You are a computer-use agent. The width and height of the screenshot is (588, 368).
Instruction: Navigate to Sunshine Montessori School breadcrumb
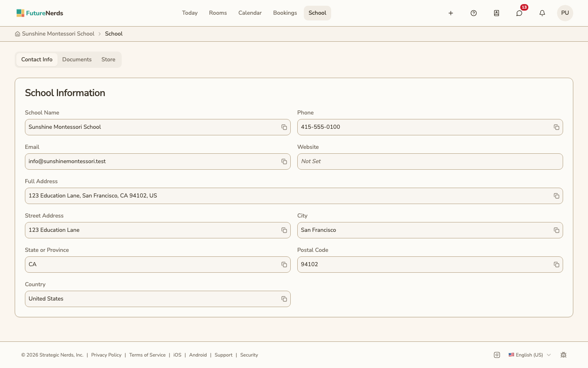point(58,34)
